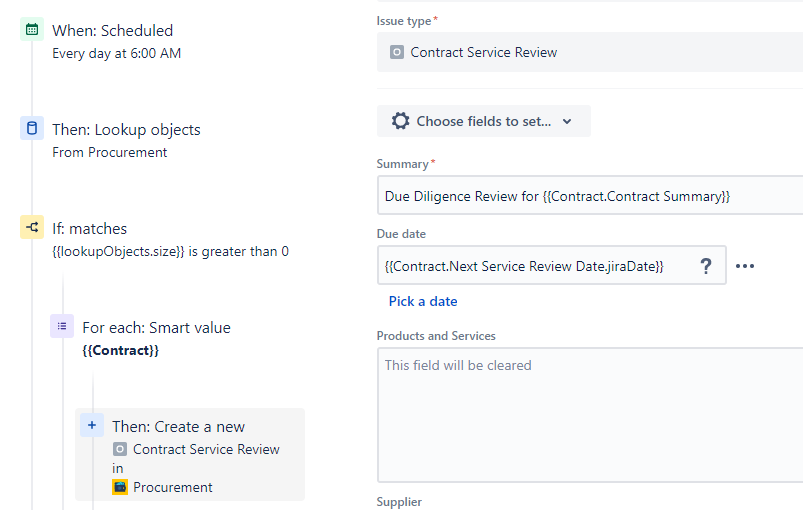Select the If: matches condition step
The width and height of the screenshot is (803, 510).
90,228
